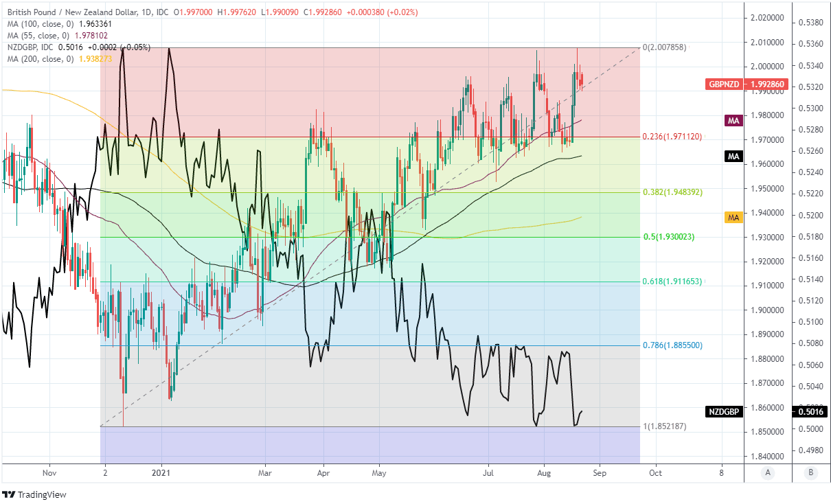Select the MA (100, close, 0) legend
The image size is (831, 504).
tap(41, 24)
